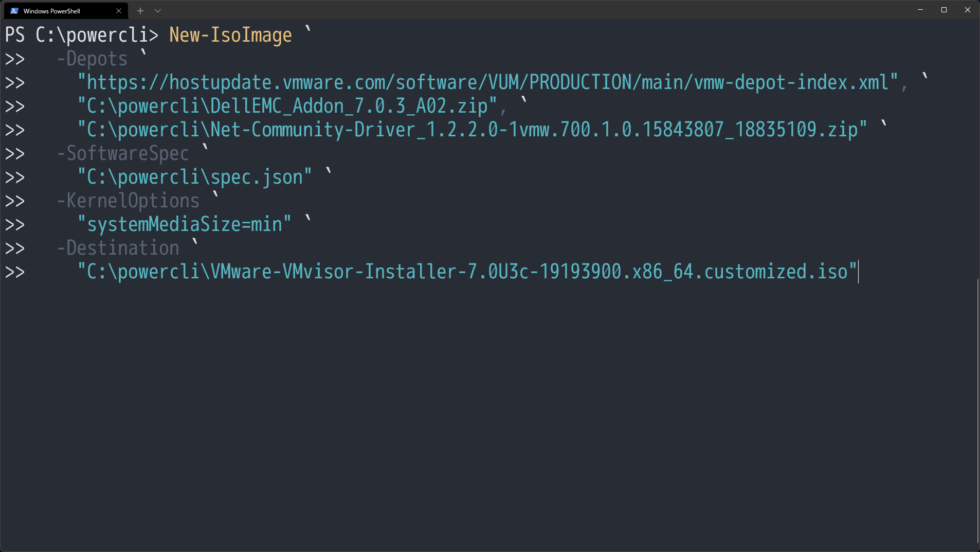The width and height of the screenshot is (980, 552).
Task: Click the spec.json file path
Action: (194, 176)
